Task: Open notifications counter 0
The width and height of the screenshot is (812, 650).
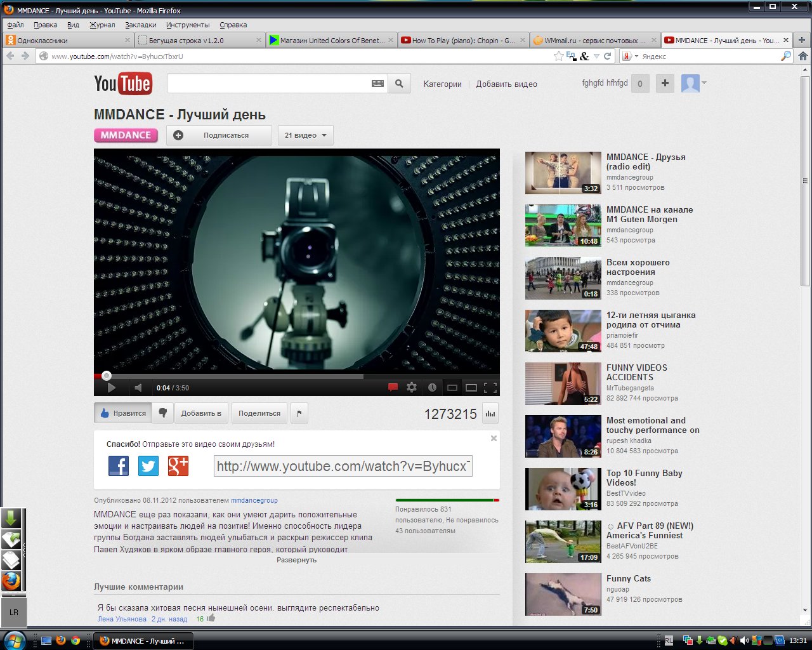Action: 640,83
